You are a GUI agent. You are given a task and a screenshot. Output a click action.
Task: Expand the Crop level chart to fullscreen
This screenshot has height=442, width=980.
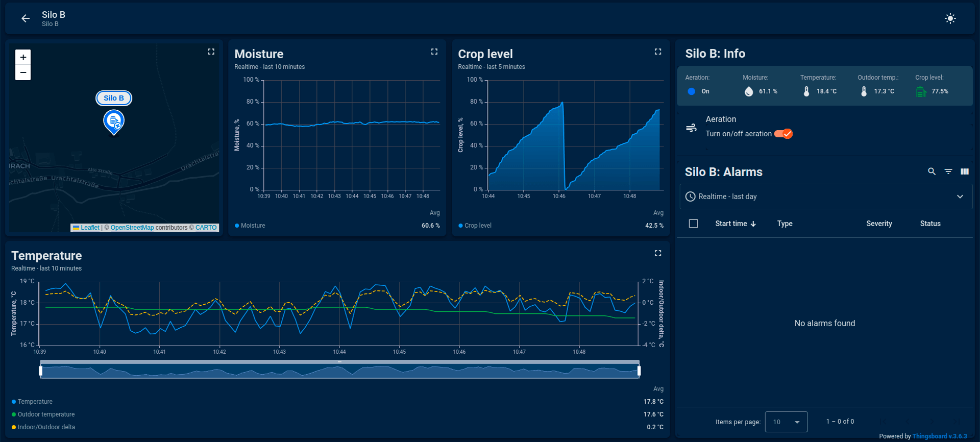click(658, 52)
